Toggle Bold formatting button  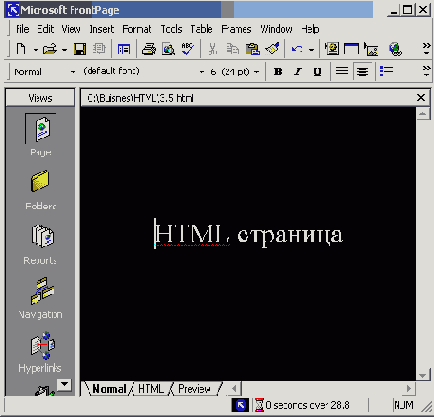click(278, 72)
